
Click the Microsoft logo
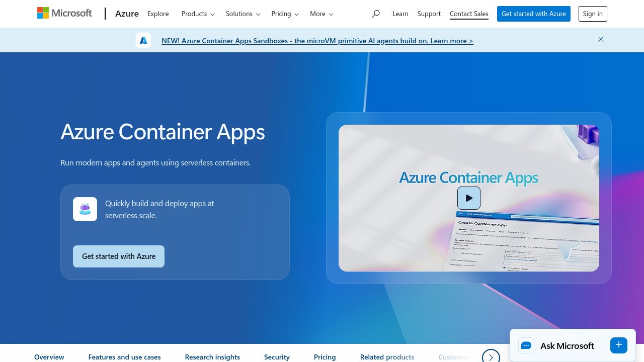(64, 14)
